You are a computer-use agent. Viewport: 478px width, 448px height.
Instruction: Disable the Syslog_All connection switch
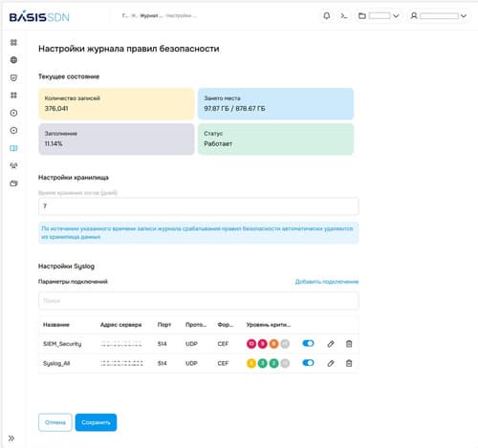pos(308,363)
